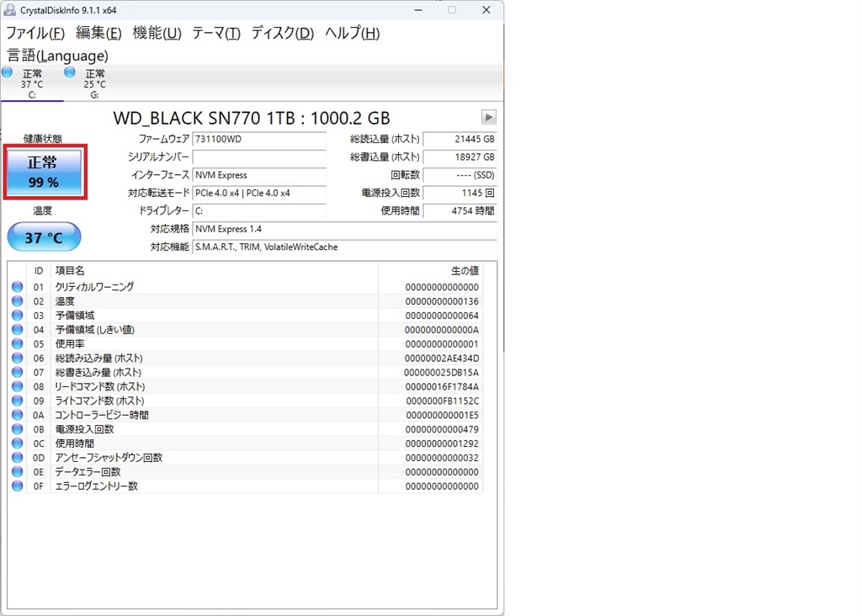The image size is (862, 616).
Task: Click raw value 000000025DB15A
Action: tap(442, 373)
